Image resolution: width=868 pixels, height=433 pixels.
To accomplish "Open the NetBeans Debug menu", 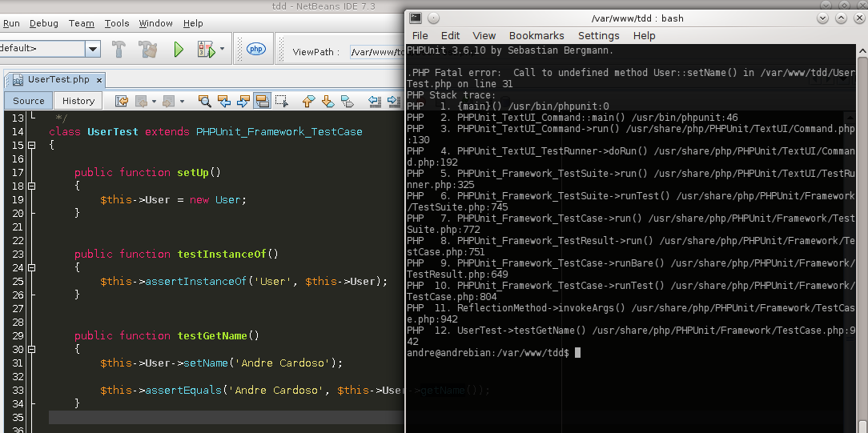I will [44, 23].
